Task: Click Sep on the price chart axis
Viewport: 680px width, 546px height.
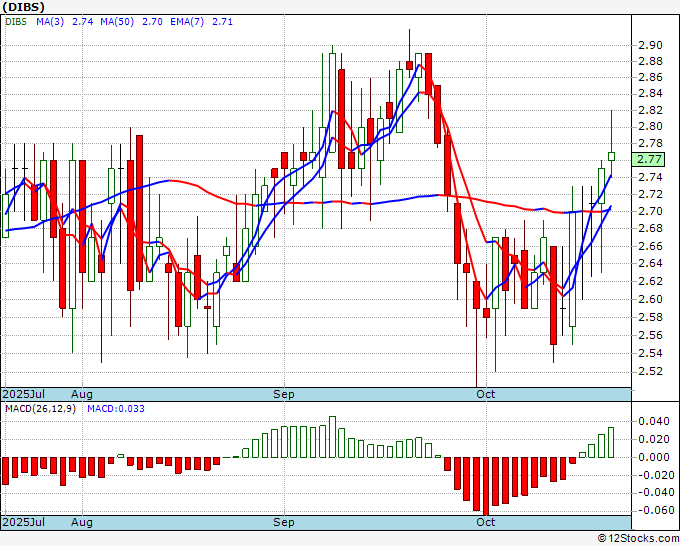Action: 284,394
